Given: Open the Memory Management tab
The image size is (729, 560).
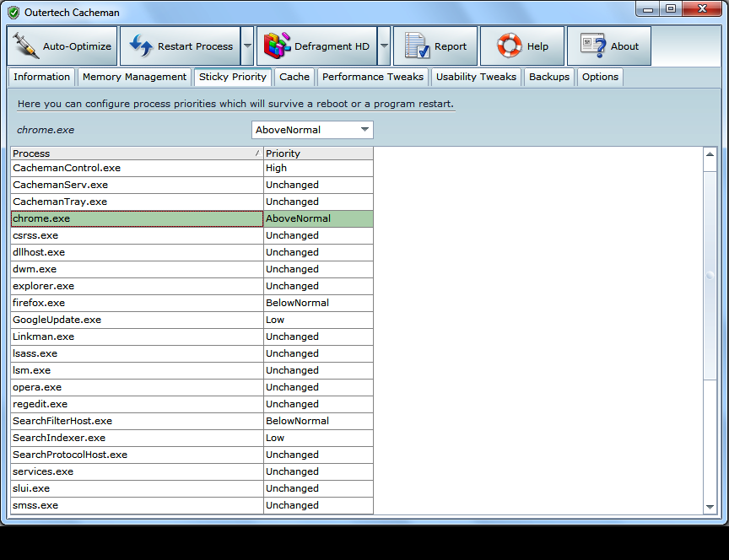Looking at the screenshot, I should coord(134,77).
